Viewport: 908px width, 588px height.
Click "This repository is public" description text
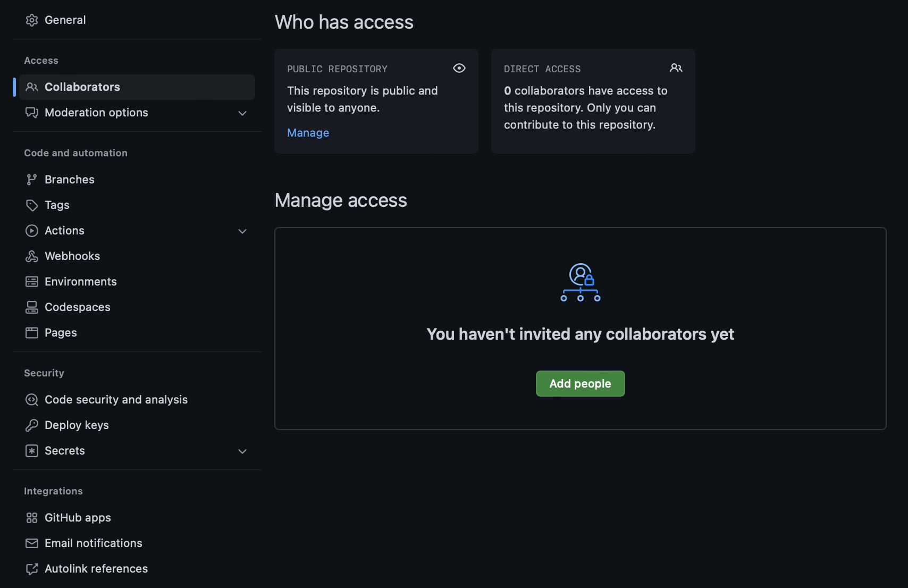pyautogui.click(x=363, y=99)
